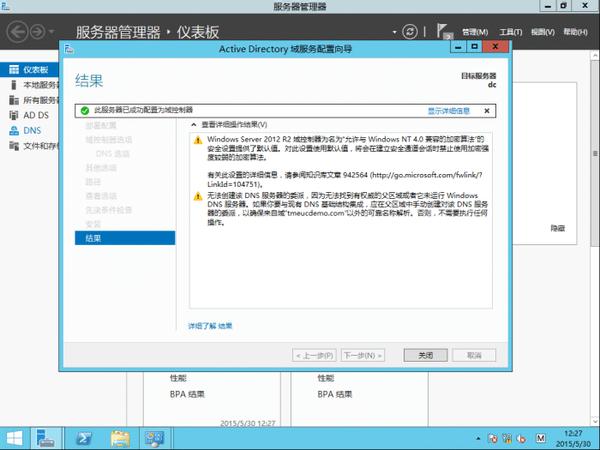
Task: Show hidden tray icons arrow
Action: coord(478,438)
